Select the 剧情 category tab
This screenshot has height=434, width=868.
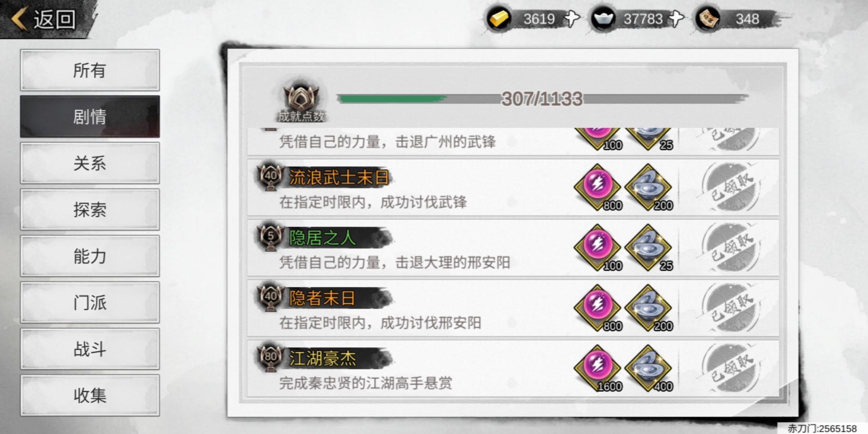90,117
